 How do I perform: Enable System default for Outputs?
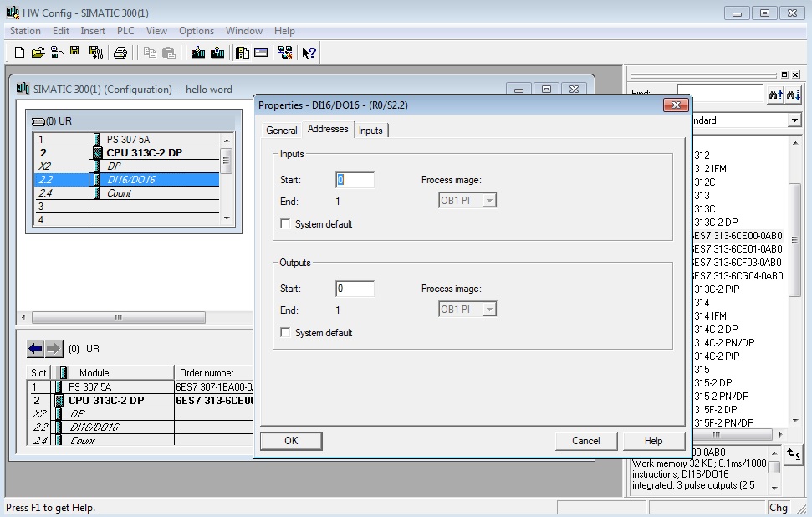click(x=286, y=333)
